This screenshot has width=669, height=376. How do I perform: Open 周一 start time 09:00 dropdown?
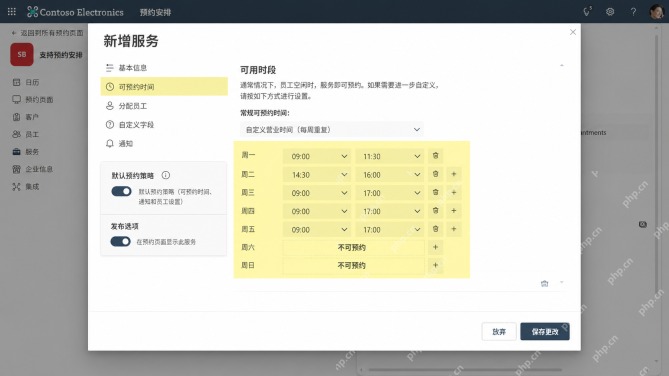coord(317,157)
